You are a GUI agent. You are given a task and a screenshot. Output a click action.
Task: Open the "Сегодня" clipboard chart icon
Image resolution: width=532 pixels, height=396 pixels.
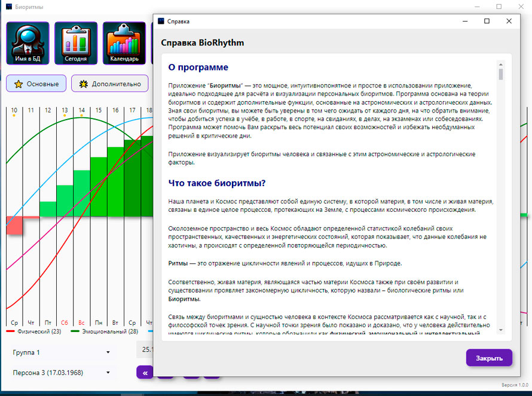[76, 43]
